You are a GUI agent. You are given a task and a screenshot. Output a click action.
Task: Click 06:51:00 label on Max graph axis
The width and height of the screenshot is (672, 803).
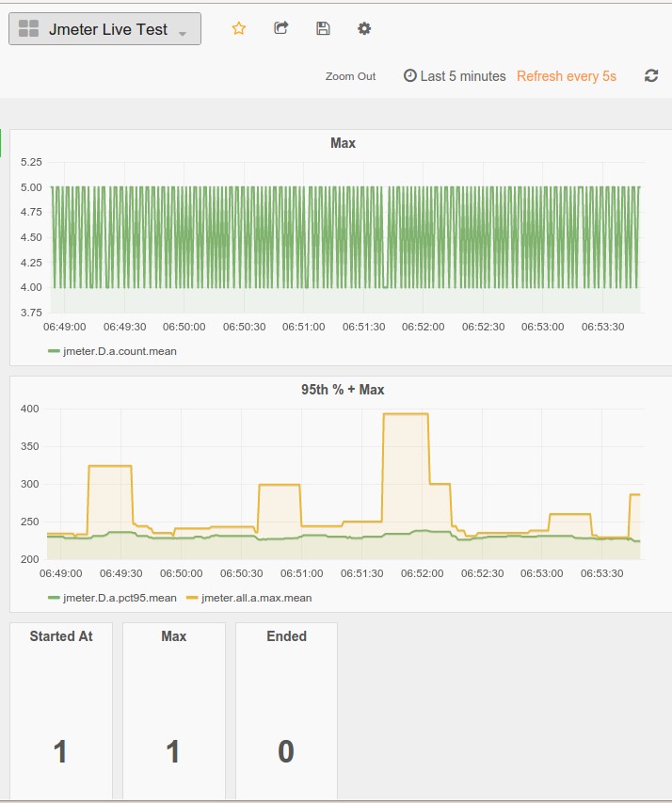(303, 327)
